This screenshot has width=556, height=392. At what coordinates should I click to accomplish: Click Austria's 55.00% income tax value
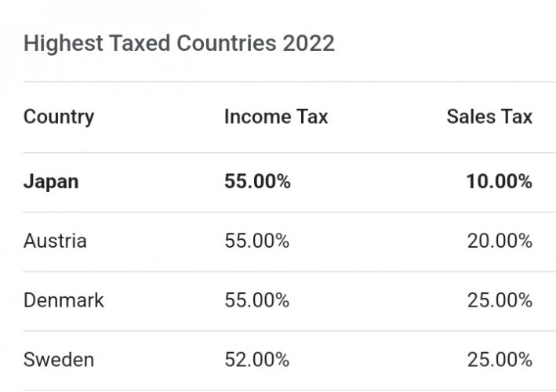pyautogui.click(x=257, y=241)
